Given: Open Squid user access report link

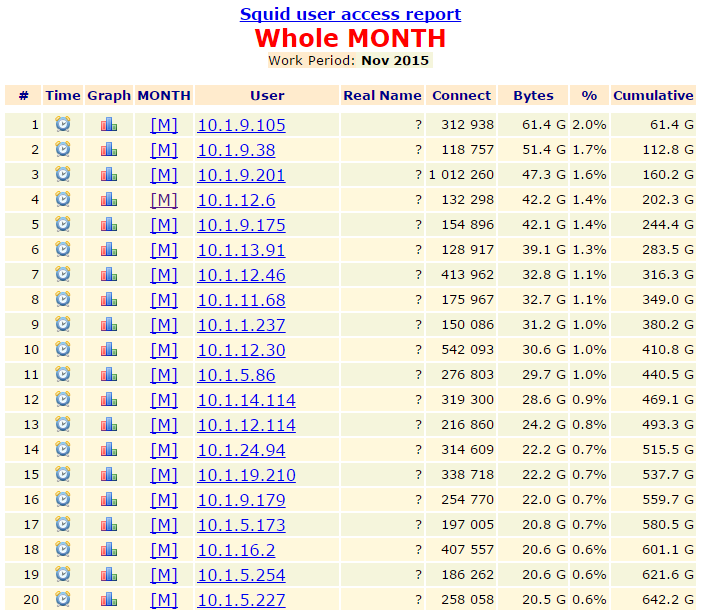Looking at the screenshot, I should (350, 14).
